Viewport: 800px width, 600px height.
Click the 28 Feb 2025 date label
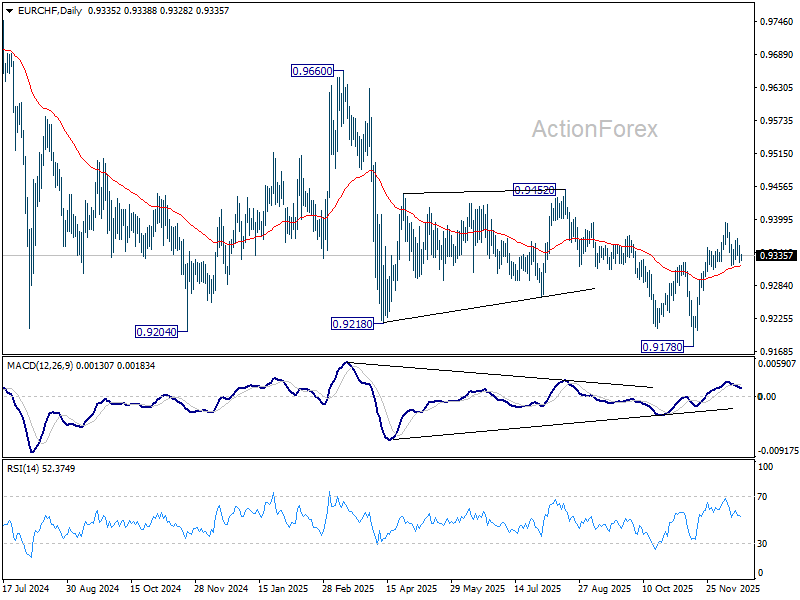(x=348, y=589)
